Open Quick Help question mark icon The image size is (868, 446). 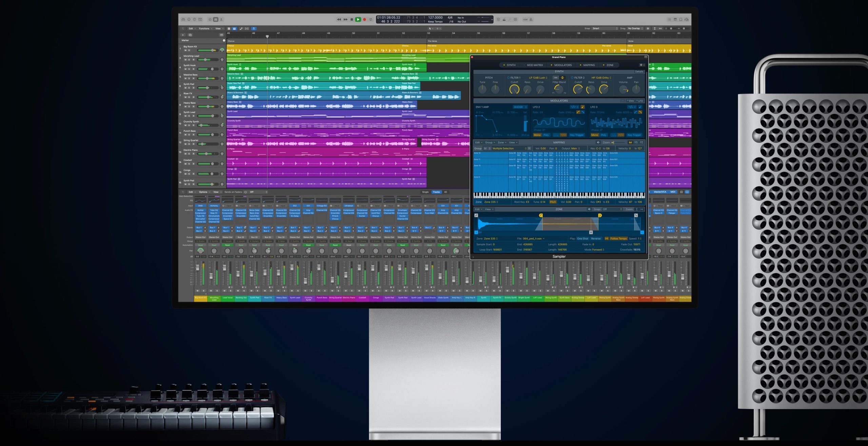[x=195, y=19]
